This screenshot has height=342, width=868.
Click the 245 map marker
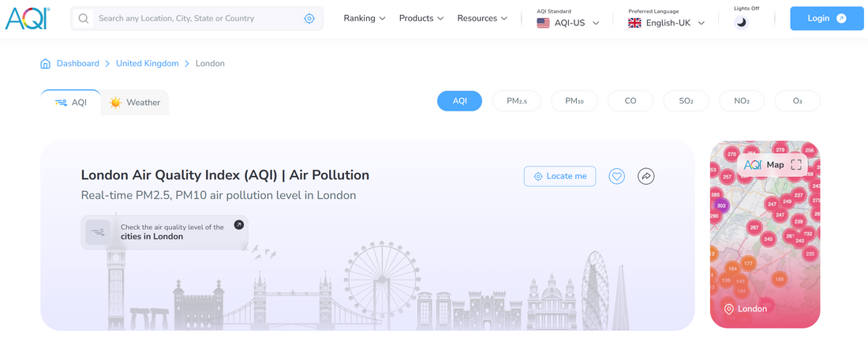coord(768,239)
